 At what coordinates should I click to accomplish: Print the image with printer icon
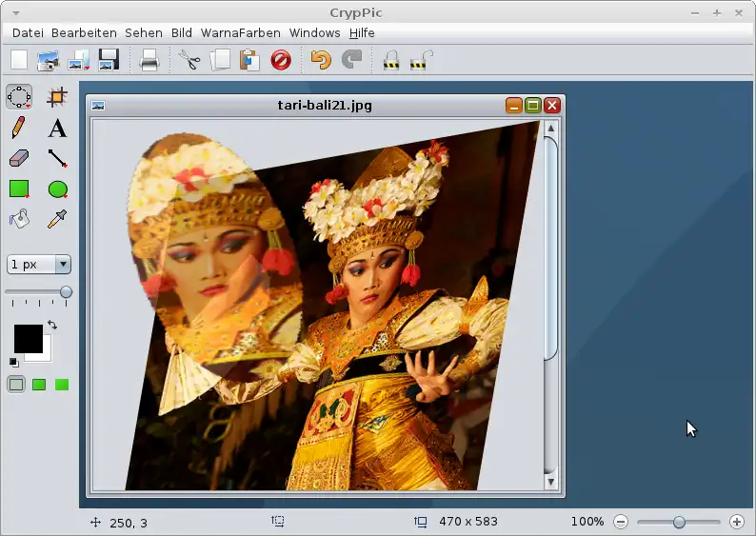149,61
